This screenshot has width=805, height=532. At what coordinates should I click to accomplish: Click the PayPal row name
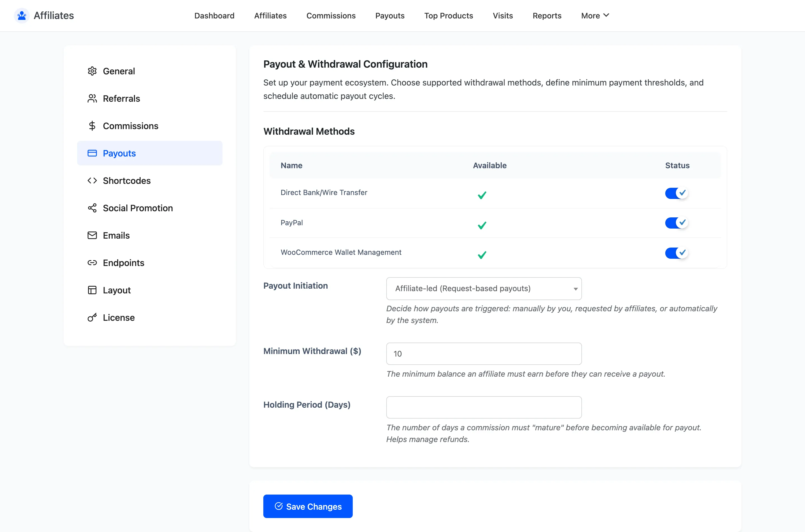[x=292, y=223]
